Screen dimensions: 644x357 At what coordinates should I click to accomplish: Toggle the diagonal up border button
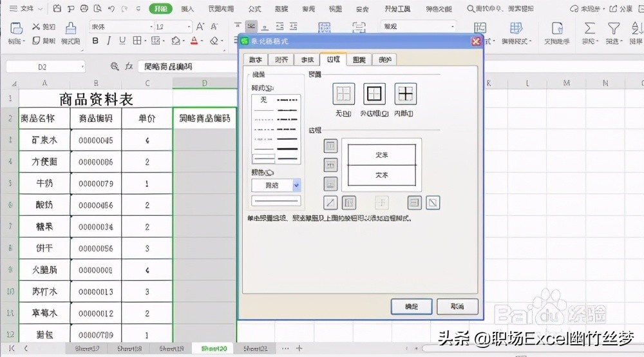(x=330, y=202)
